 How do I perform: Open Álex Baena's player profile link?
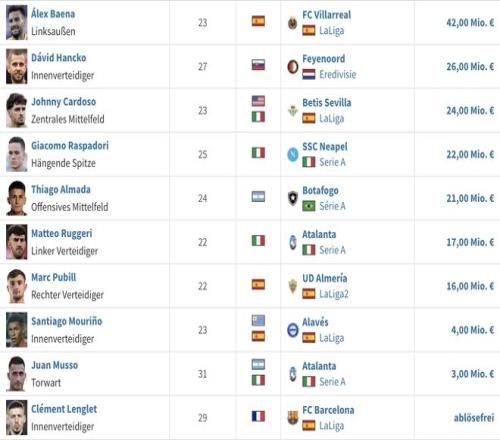click(53, 14)
